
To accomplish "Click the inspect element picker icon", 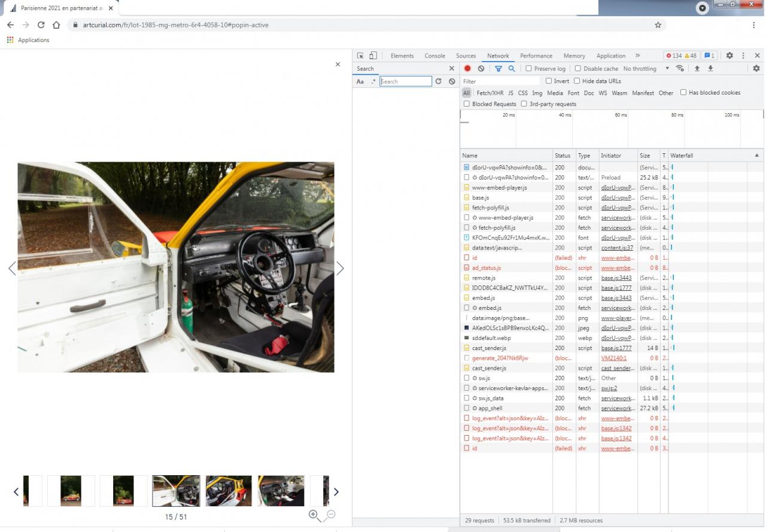I will click(x=360, y=56).
